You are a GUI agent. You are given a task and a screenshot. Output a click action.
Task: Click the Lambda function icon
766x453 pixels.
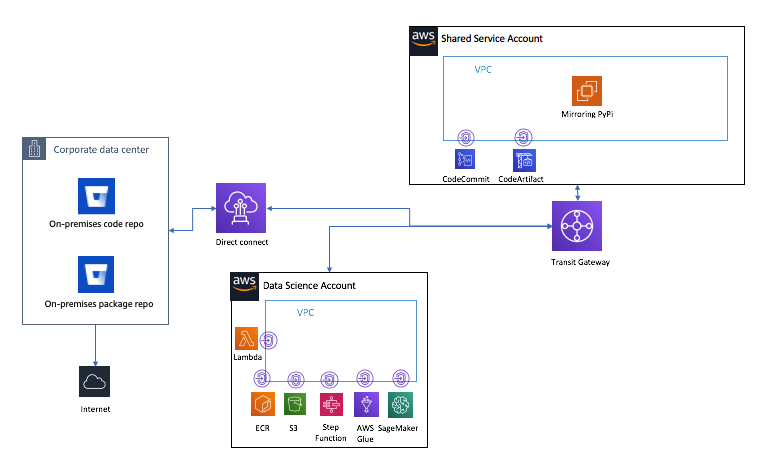(x=247, y=339)
